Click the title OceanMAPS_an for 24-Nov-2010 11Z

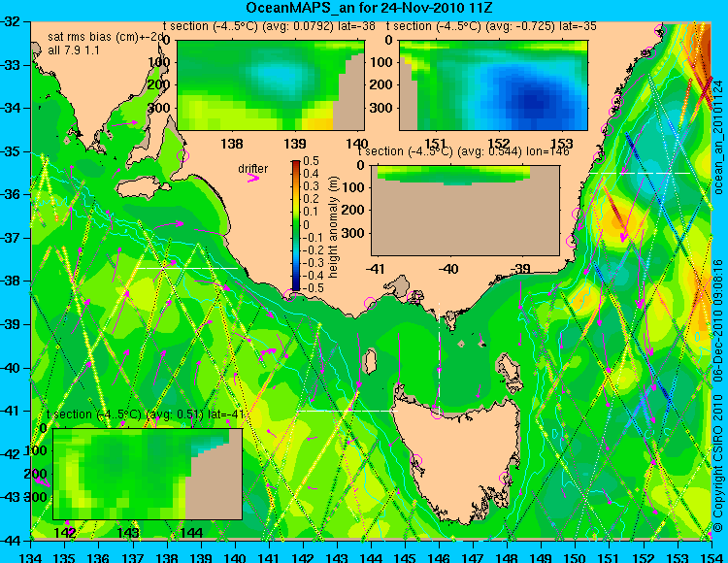pos(369,8)
